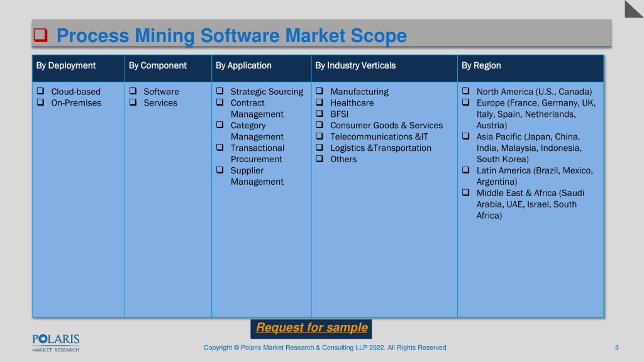The width and height of the screenshot is (644, 362).
Task: Tick the Category Management checkbox
Action: 219,125
